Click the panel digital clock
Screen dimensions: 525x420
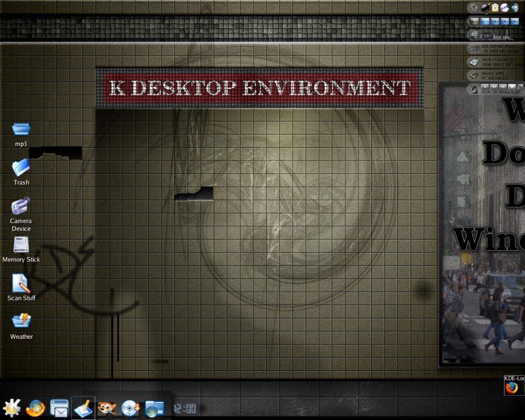(185, 408)
